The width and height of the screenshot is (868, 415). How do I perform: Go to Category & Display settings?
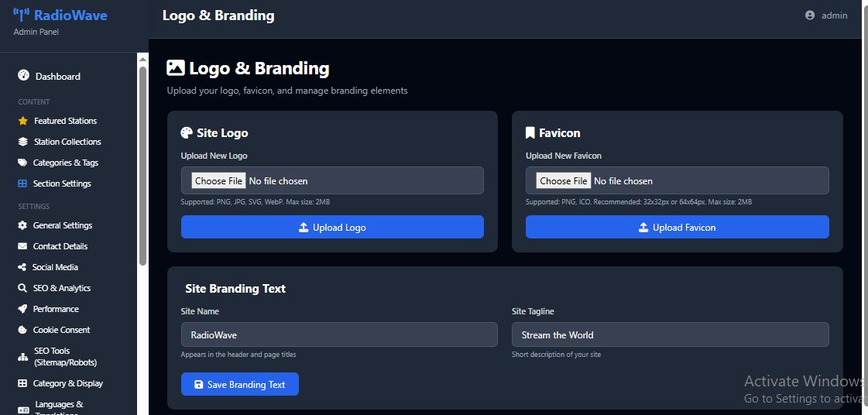[67, 383]
